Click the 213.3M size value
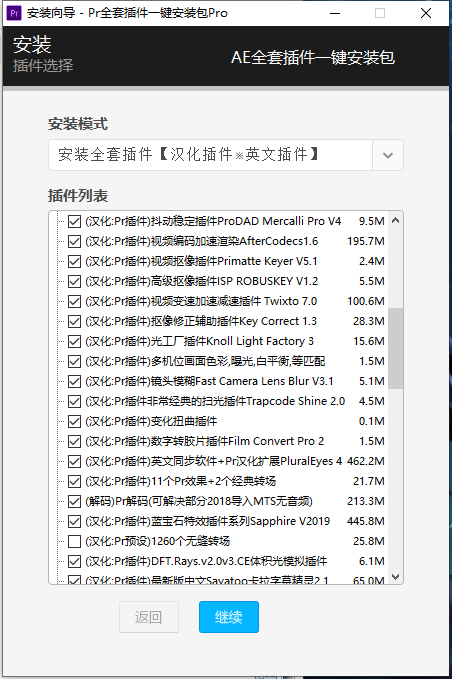 [x=366, y=501]
